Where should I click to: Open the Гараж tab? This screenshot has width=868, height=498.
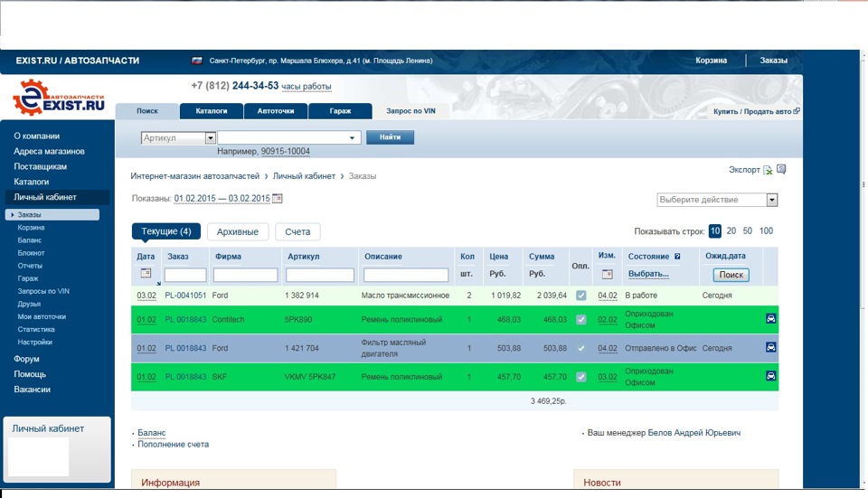340,110
